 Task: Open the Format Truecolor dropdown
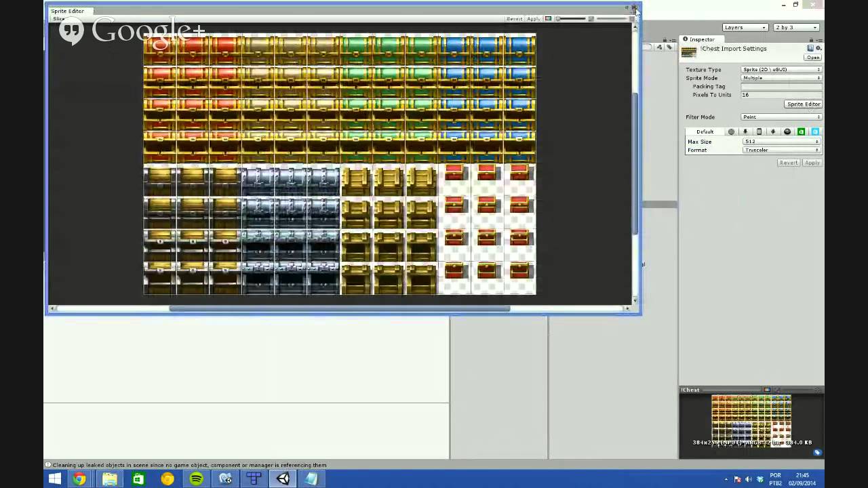tap(781, 150)
